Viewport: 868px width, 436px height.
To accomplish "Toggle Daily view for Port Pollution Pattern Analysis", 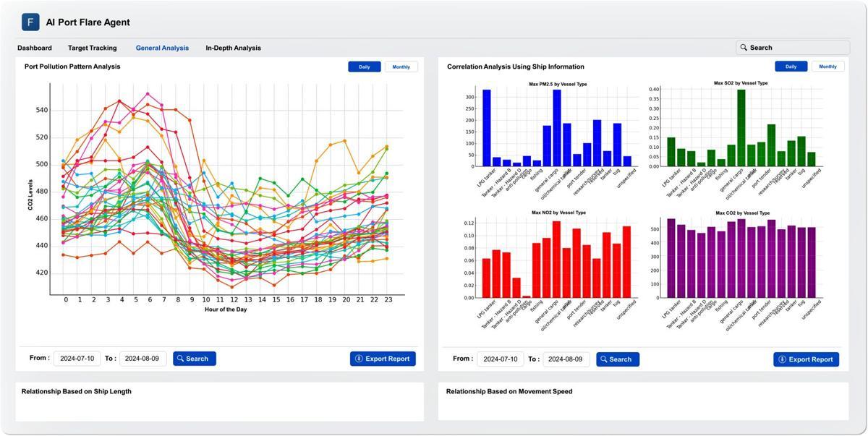I will point(364,67).
